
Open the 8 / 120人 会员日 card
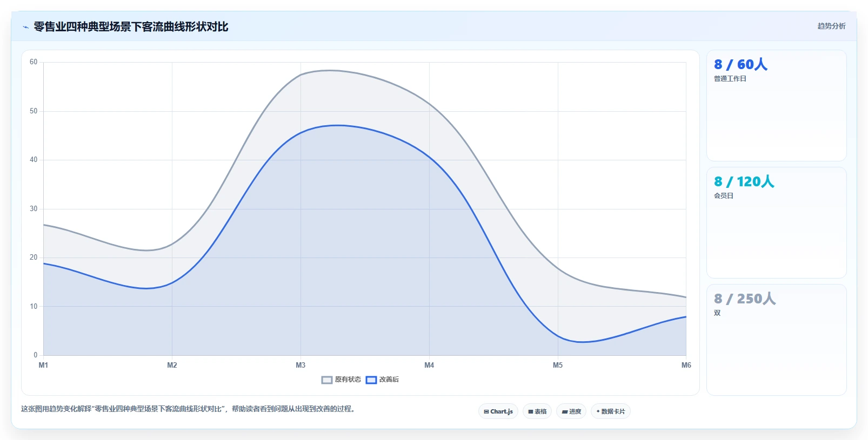pos(776,222)
